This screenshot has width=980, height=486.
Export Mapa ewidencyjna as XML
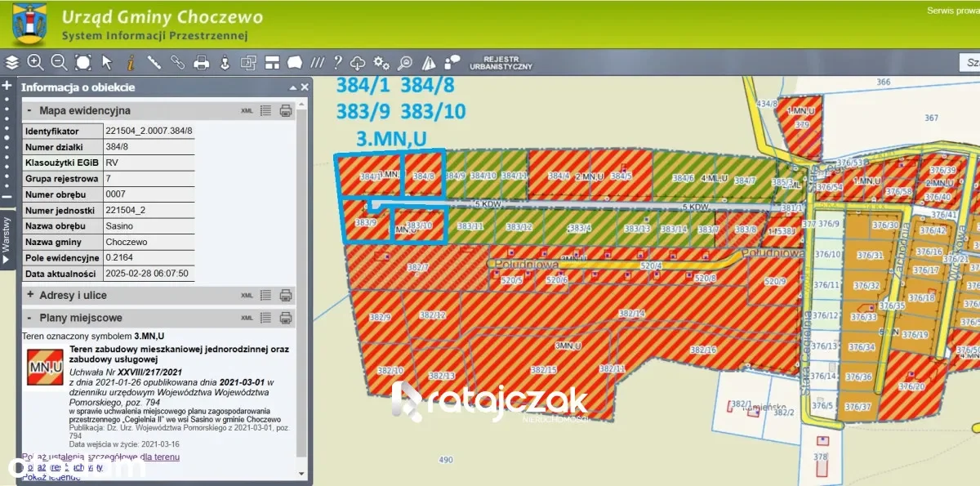point(247,111)
